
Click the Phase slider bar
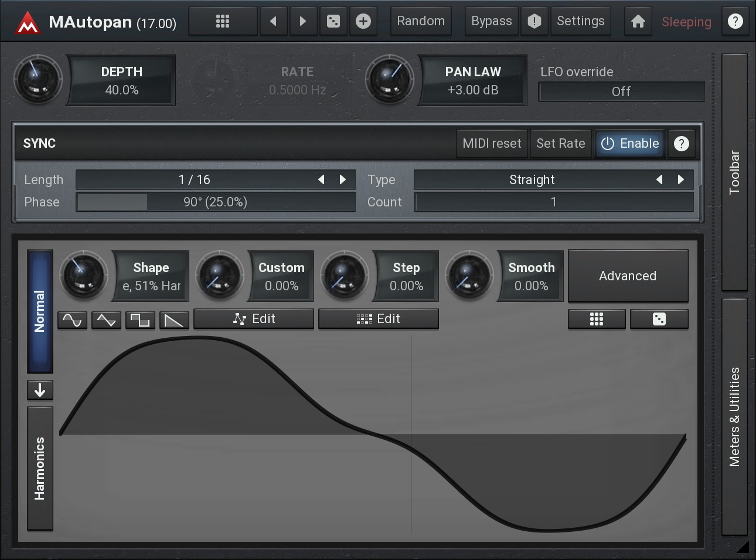[x=215, y=202]
